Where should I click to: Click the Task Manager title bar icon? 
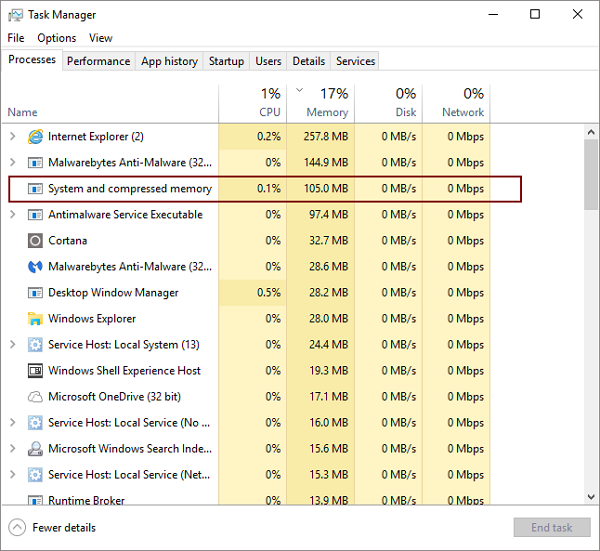pyautogui.click(x=15, y=15)
